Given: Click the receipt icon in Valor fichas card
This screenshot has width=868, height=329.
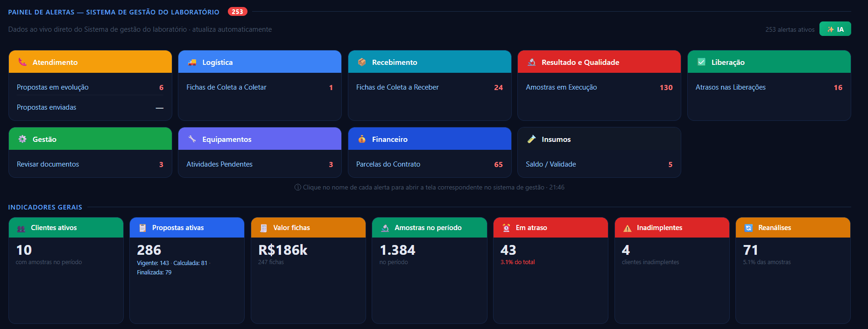Looking at the screenshot, I should [263, 228].
